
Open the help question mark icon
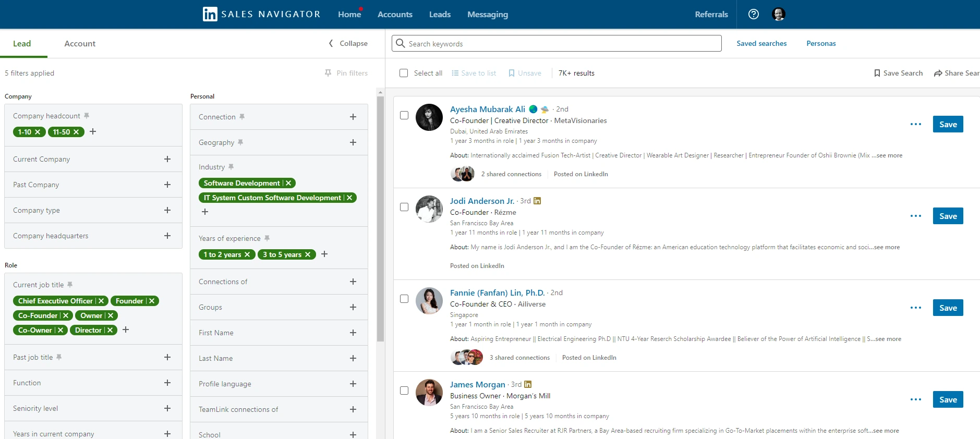tap(753, 14)
